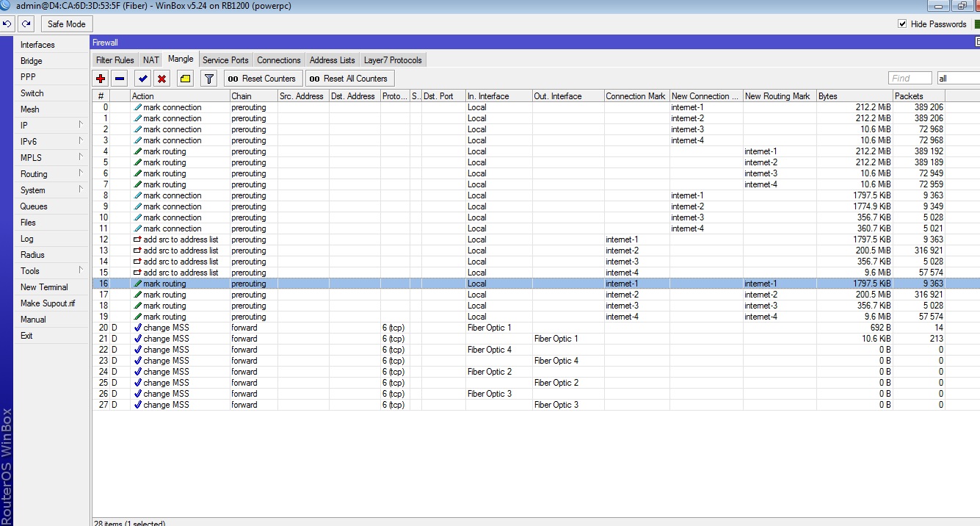Click in the Find search field
The height and width of the screenshot is (526, 980).
(910, 78)
